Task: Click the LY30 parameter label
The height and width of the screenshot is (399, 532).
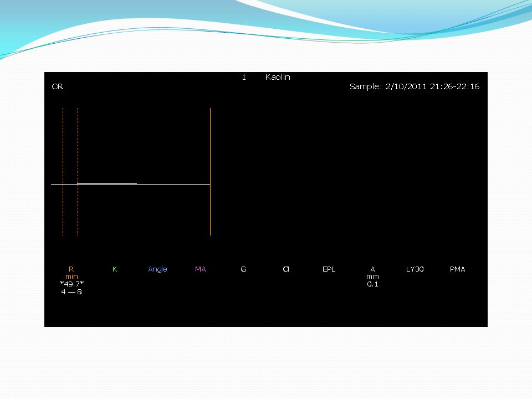Action: tap(415, 269)
